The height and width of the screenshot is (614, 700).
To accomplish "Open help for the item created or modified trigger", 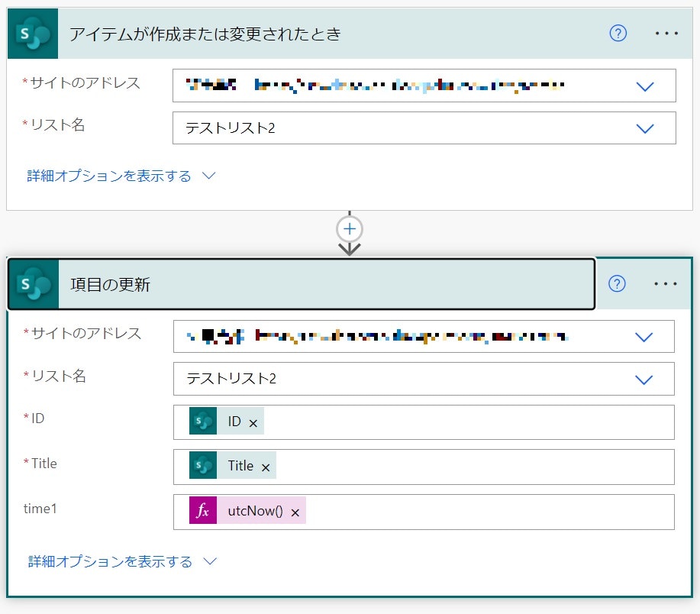I will 618,33.
